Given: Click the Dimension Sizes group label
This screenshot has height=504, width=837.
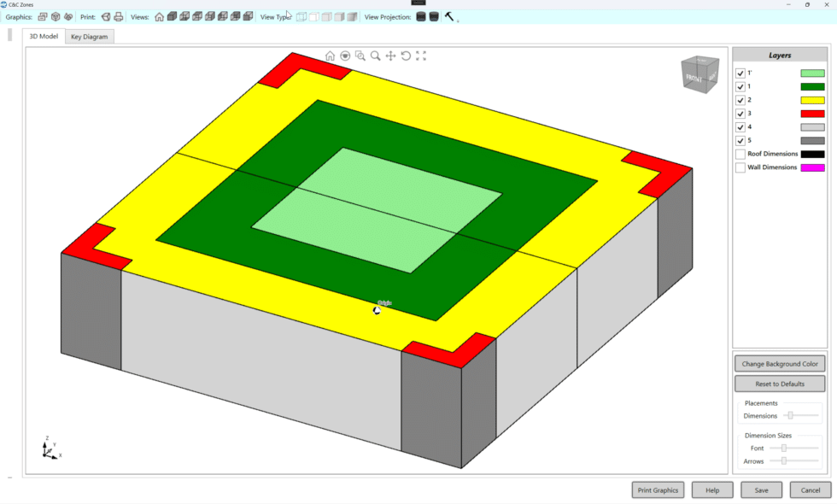Looking at the screenshot, I should [768, 435].
